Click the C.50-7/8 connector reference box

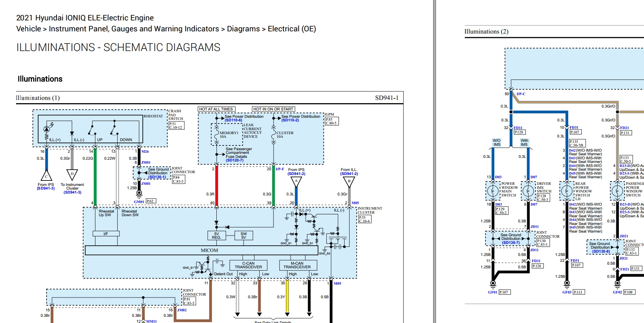point(577,145)
